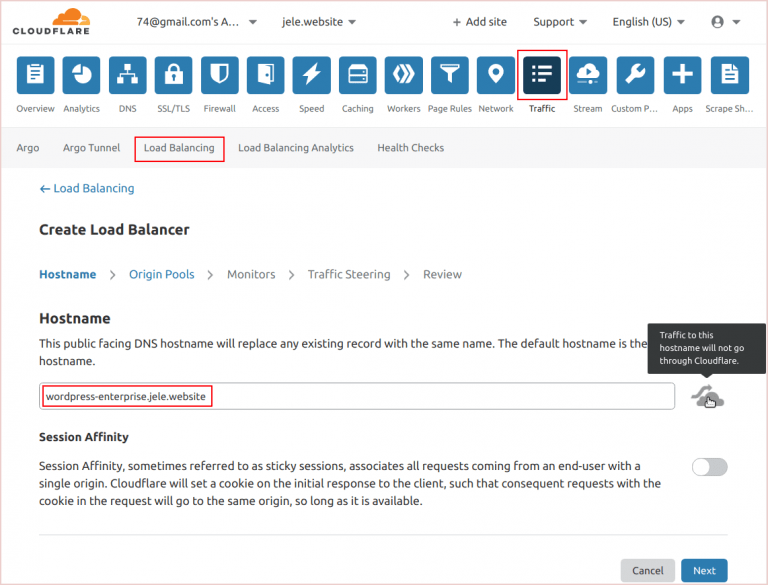Open the SSL/TLS padlock icon
This screenshot has width=768, height=585.
[x=173, y=75]
